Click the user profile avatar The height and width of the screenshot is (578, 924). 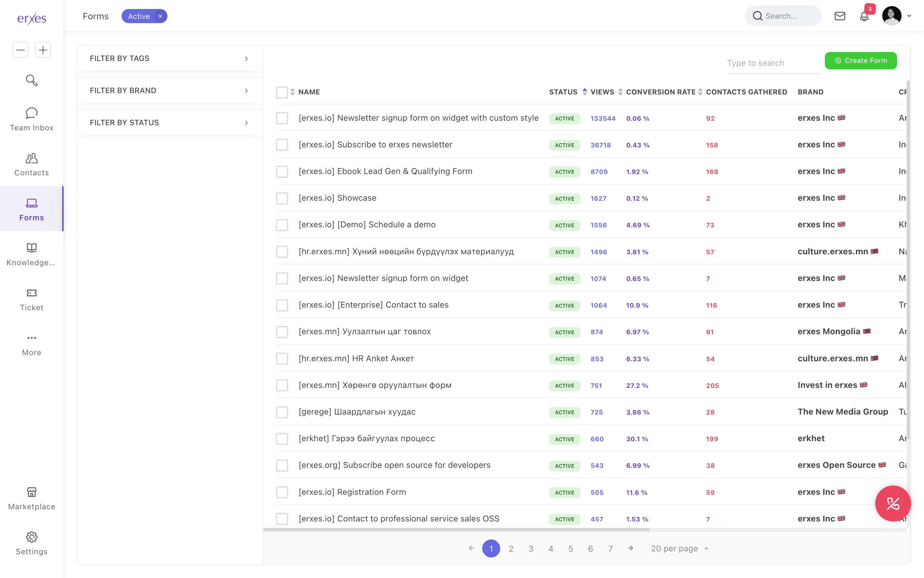(x=892, y=16)
